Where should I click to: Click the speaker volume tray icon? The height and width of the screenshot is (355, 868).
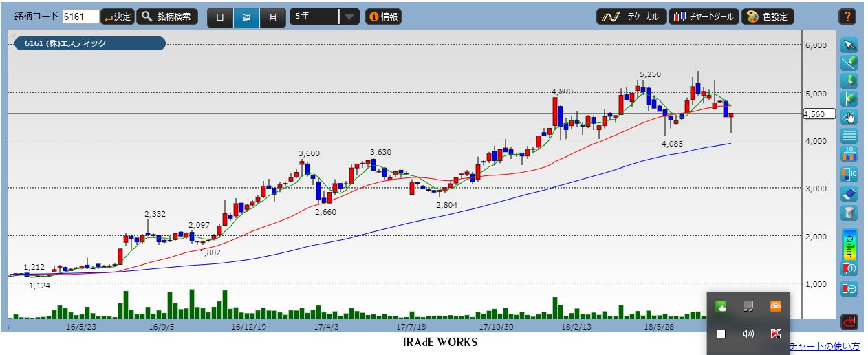pos(748,334)
